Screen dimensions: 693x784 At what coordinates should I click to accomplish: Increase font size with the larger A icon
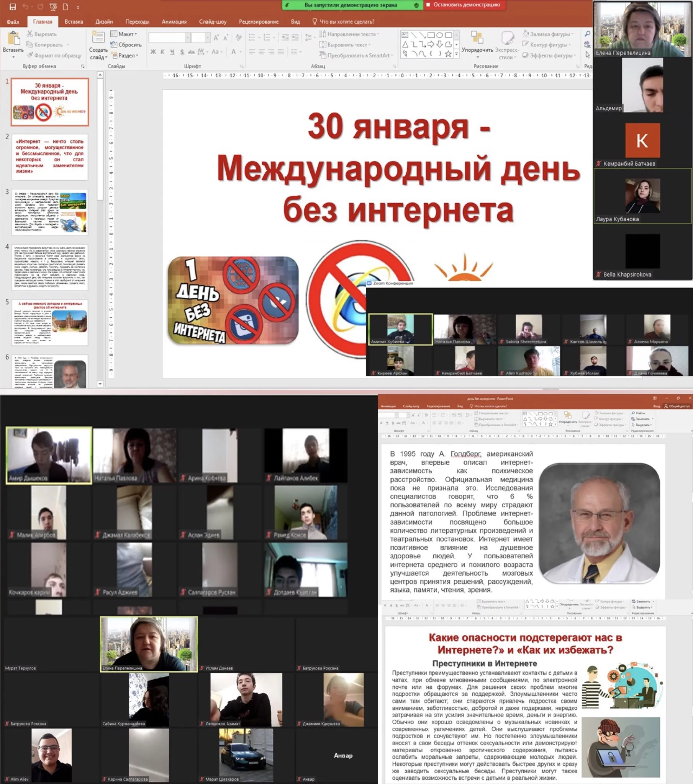[x=216, y=37]
